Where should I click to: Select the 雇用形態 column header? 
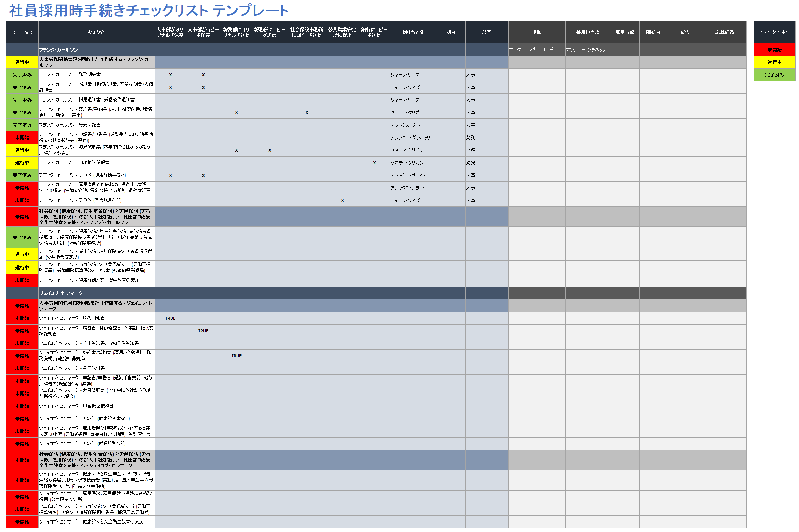(625, 32)
